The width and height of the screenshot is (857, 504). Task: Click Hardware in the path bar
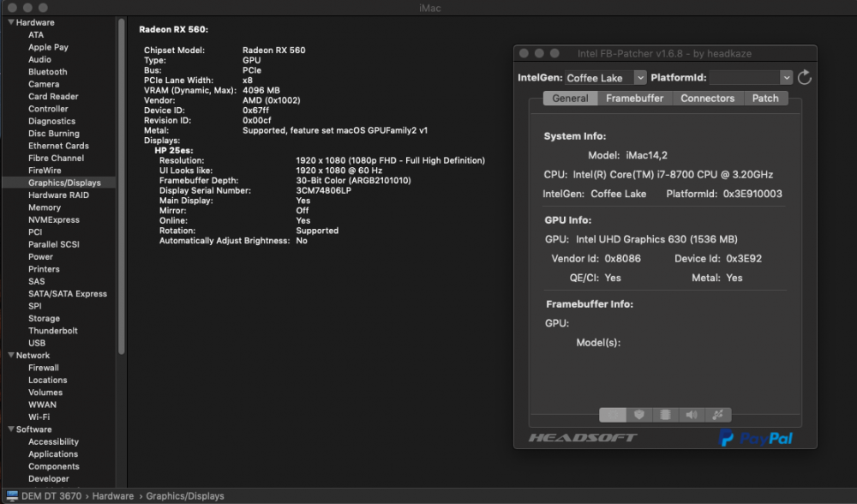(112, 495)
